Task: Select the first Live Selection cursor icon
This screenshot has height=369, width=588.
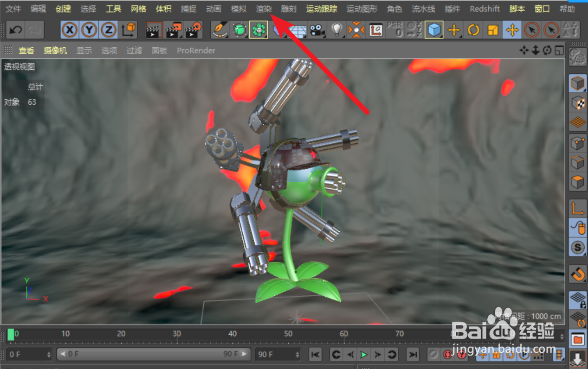Action: [x=531, y=30]
